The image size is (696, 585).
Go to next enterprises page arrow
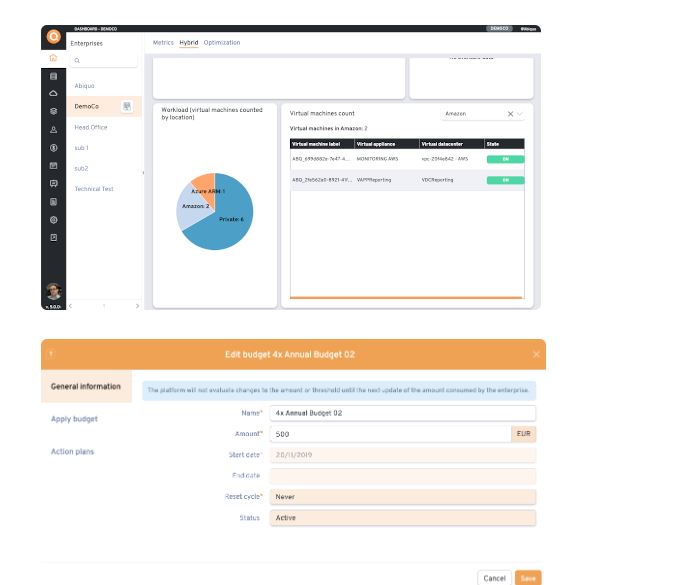pos(137,306)
